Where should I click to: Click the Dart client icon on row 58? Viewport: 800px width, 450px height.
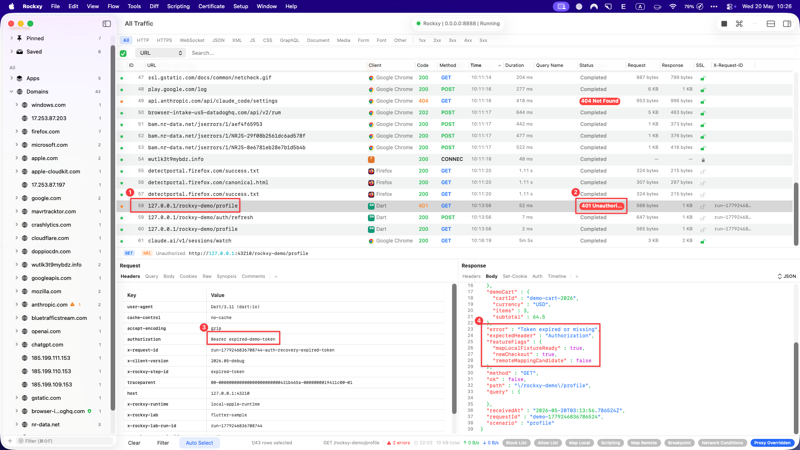click(371, 206)
